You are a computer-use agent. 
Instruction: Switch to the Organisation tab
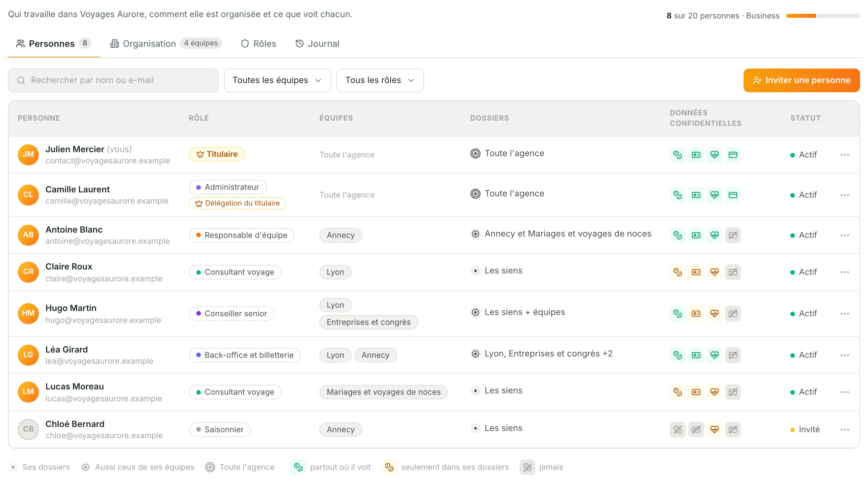[165, 43]
